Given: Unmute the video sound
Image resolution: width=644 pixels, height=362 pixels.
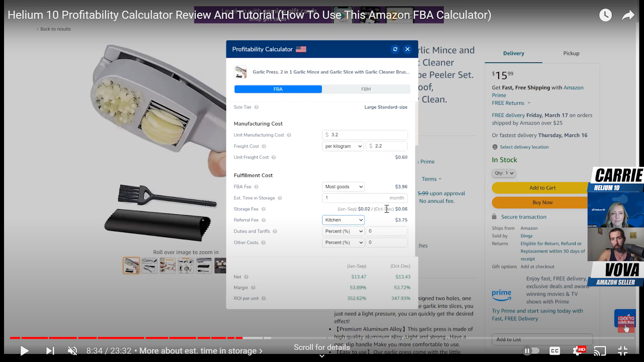Looking at the screenshot, I should (x=72, y=351).
